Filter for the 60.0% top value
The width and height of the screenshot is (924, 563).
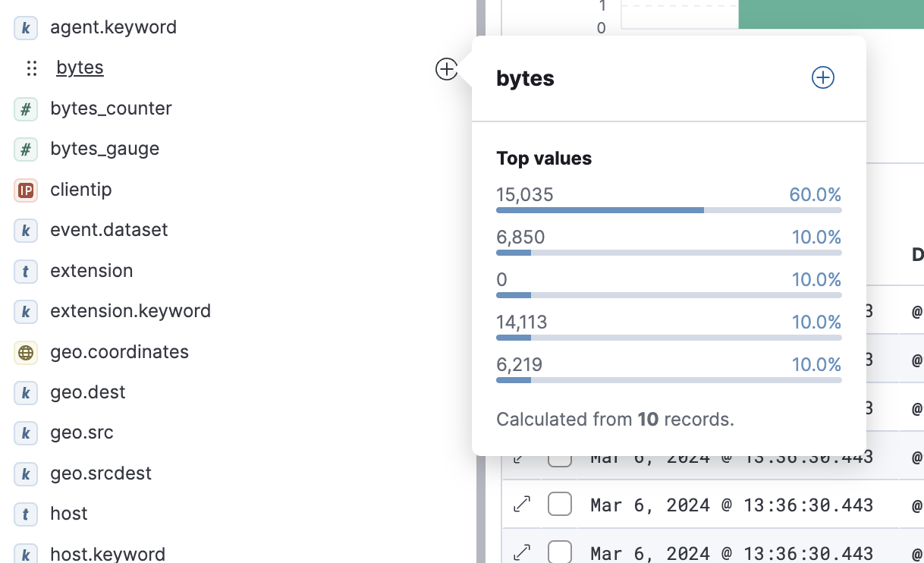click(x=815, y=194)
